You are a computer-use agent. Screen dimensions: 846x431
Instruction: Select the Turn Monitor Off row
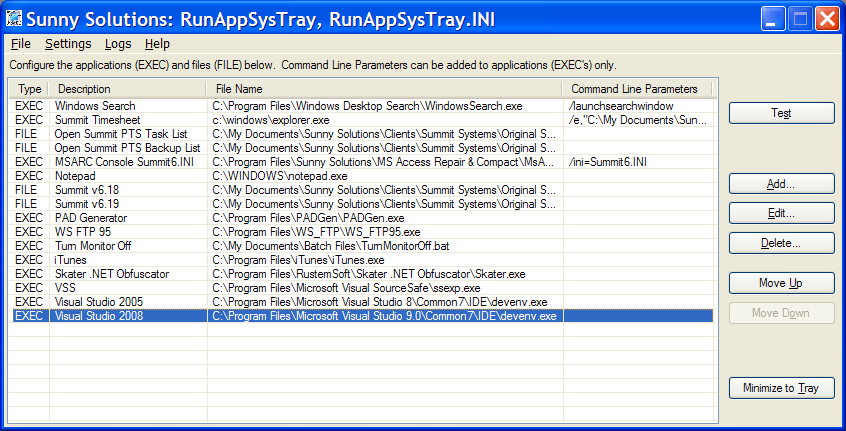[x=363, y=247]
